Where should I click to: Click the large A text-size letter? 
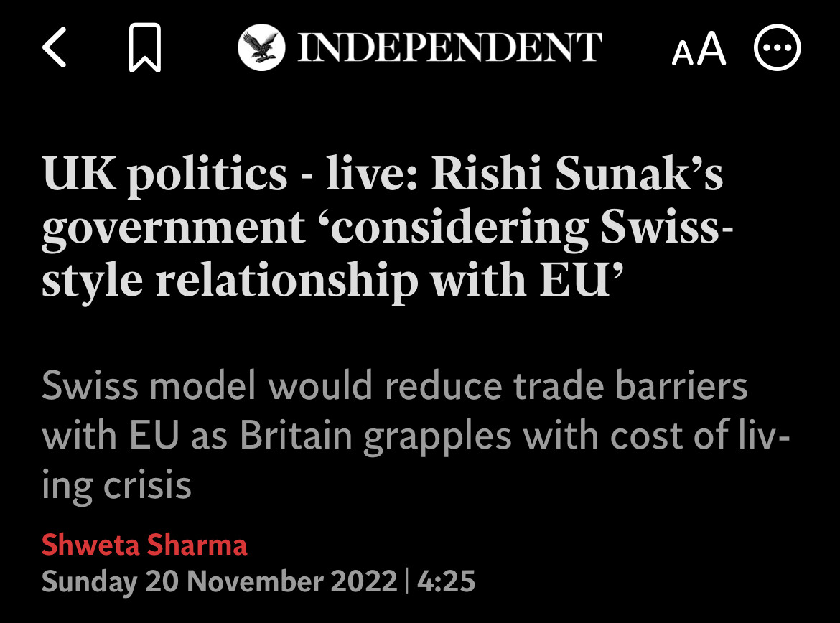(x=712, y=49)
